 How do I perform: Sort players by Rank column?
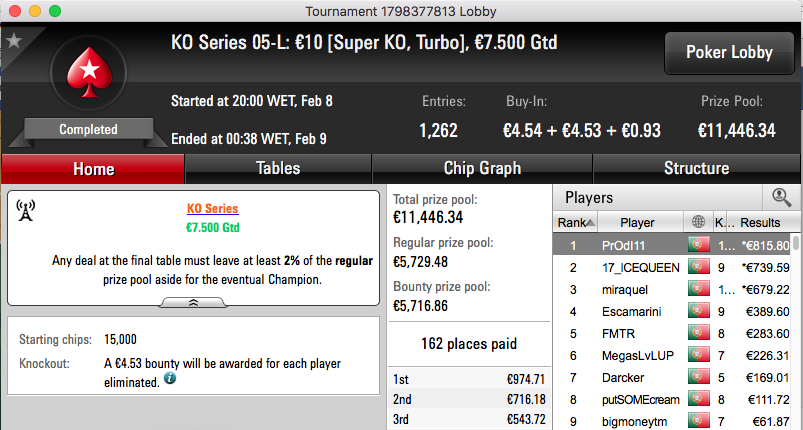click(576, 222)
